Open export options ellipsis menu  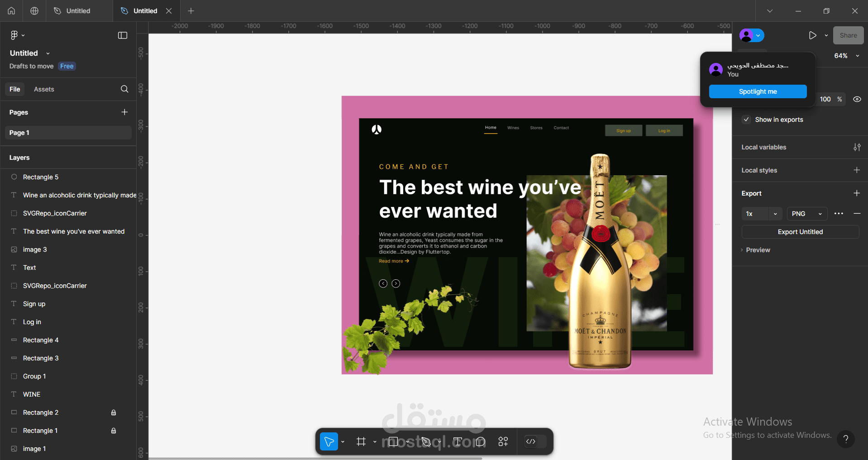point(839,214)
